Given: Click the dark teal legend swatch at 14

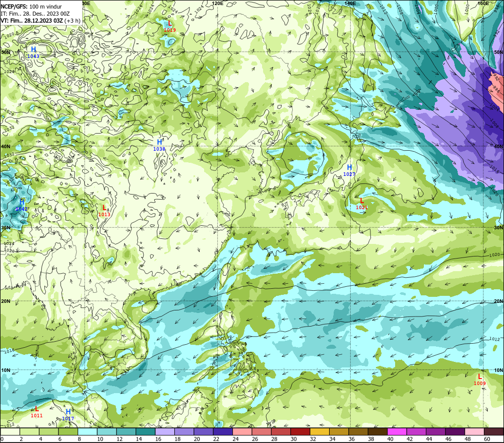Looking at the screenshot, I should (x=145, y=431).
